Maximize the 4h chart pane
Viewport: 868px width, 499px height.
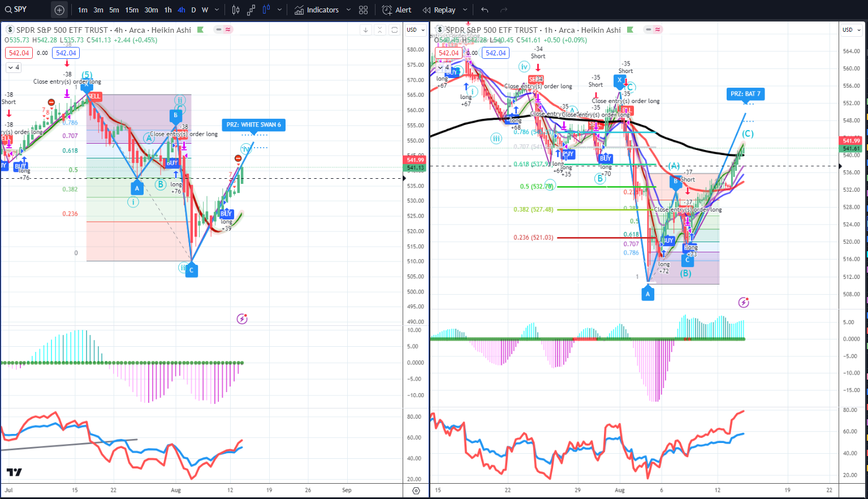[x=394, y=30]
